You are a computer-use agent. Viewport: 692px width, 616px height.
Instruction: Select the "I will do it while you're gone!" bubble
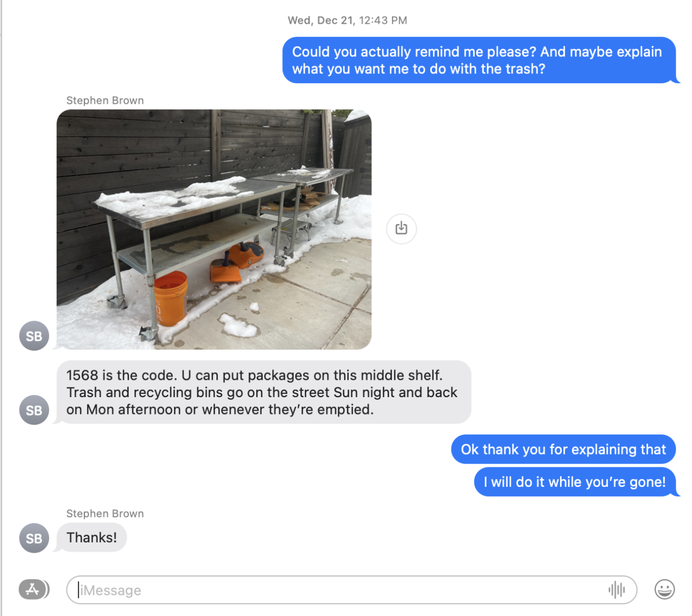point(575,482)
